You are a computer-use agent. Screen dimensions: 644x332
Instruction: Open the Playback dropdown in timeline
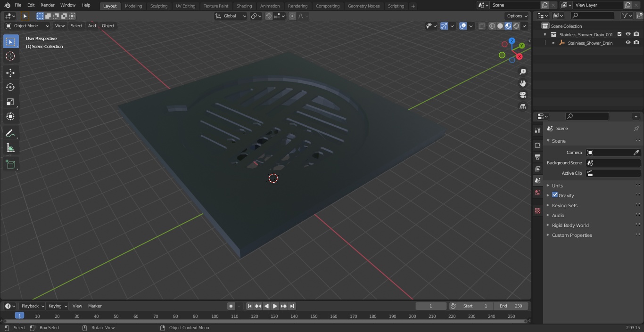coord(33,306)
